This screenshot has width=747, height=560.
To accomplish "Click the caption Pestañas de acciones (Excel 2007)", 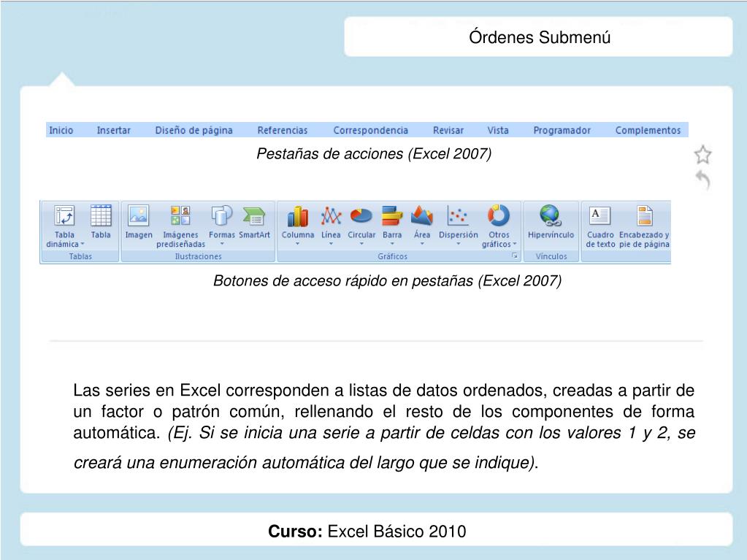I will click(x=374, y=154).
